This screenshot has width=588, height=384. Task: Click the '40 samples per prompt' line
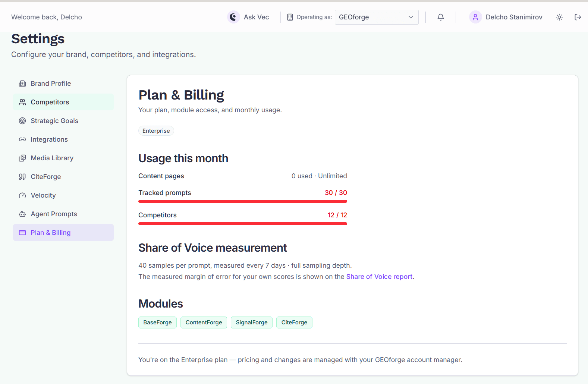[x=245, y=265]
